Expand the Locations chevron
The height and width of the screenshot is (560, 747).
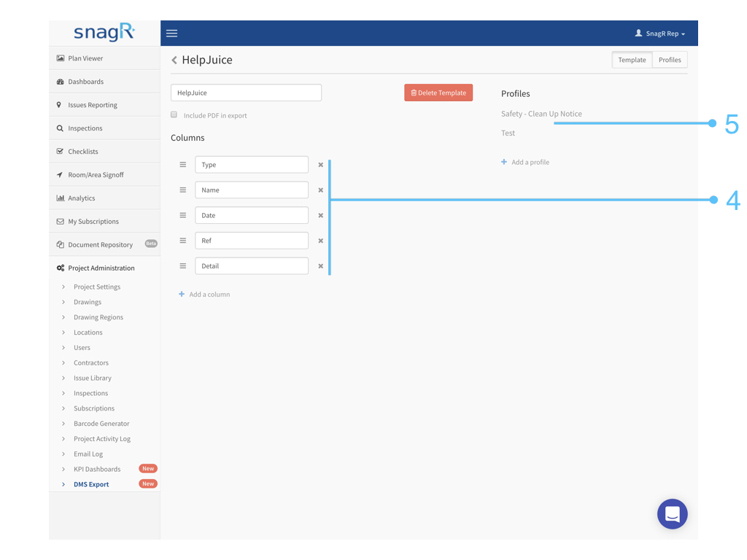(x=63, y=332)
